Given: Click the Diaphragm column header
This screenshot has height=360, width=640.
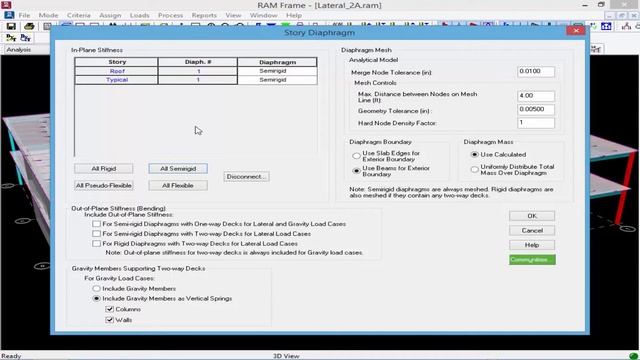Looking at the screenshot, I should pos(277,62).
